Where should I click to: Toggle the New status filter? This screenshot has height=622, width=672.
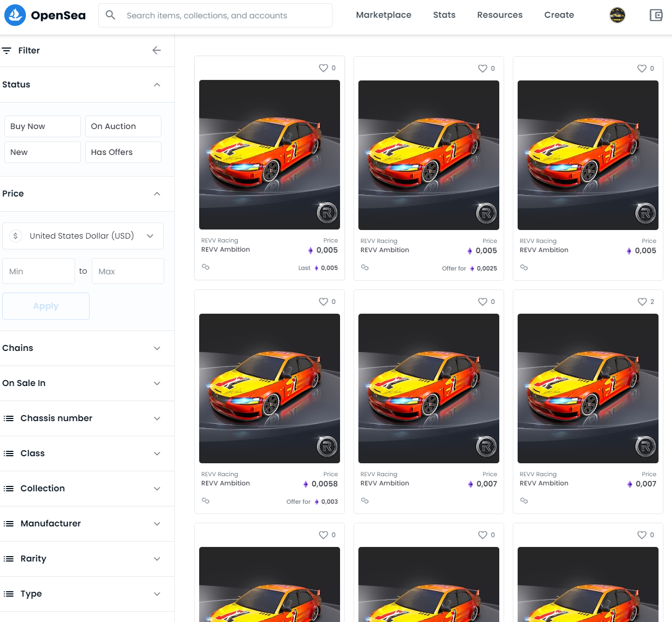(x=43, y=152)
